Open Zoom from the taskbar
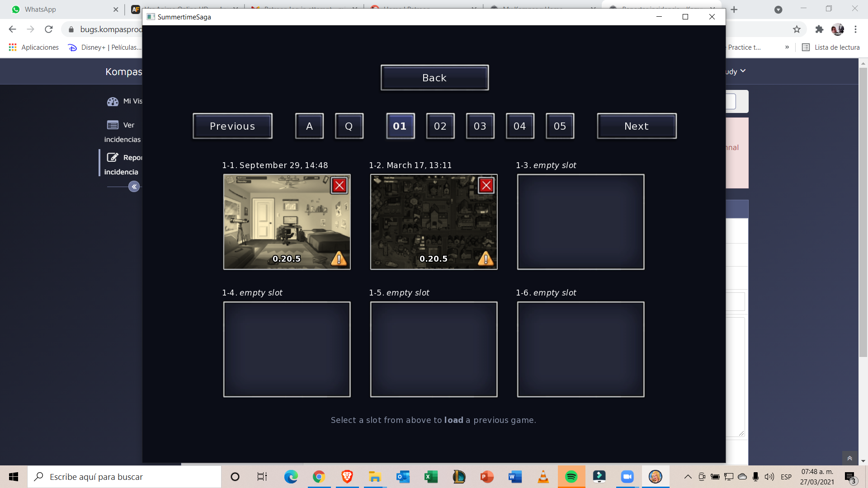This screenshot has width=868, height=488. pyautogui.click(x=627, y=477)
